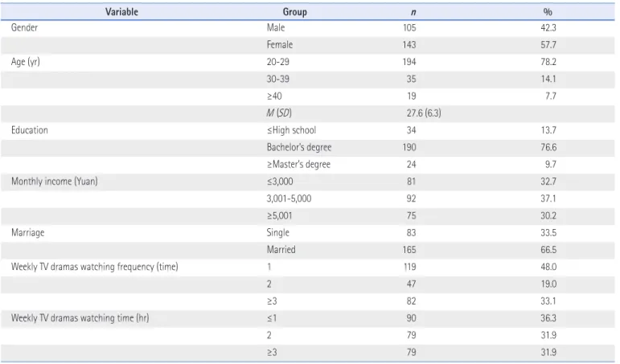The width and height of the screenshot is (620, 364).
Task: Click the '≤High school' group cell
Action: coord(291,130)
